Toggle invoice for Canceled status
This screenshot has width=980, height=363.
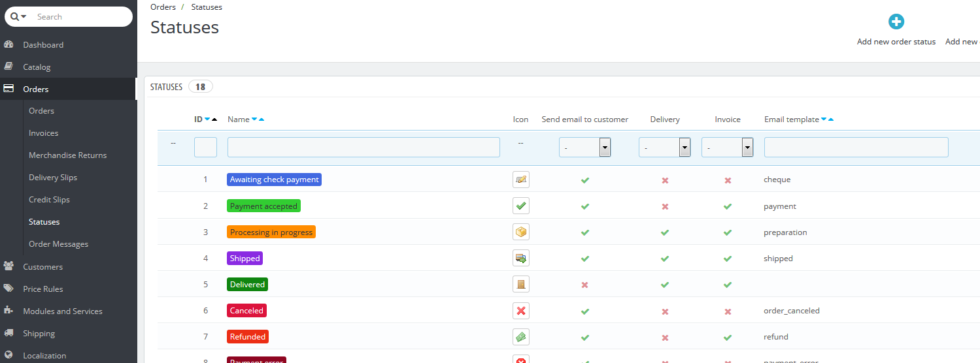coord(728,311)
